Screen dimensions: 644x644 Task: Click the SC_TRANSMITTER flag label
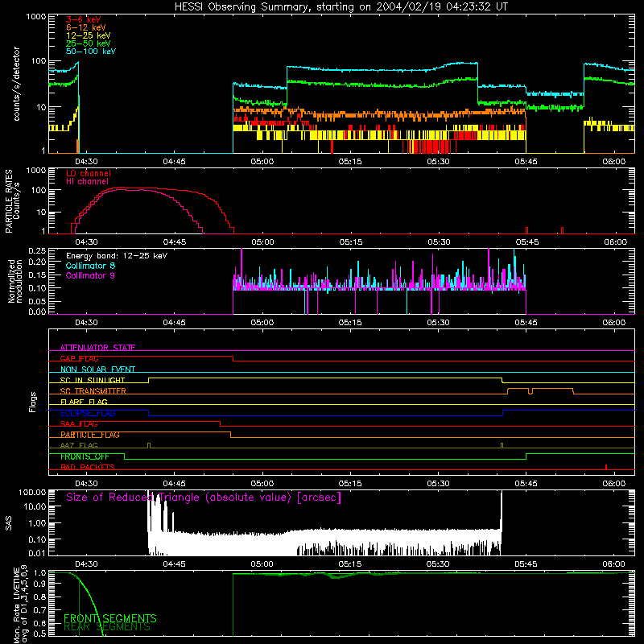click(93, 391)
